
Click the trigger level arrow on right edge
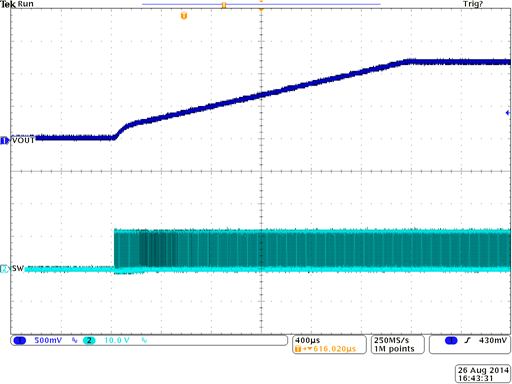(508, 113)
